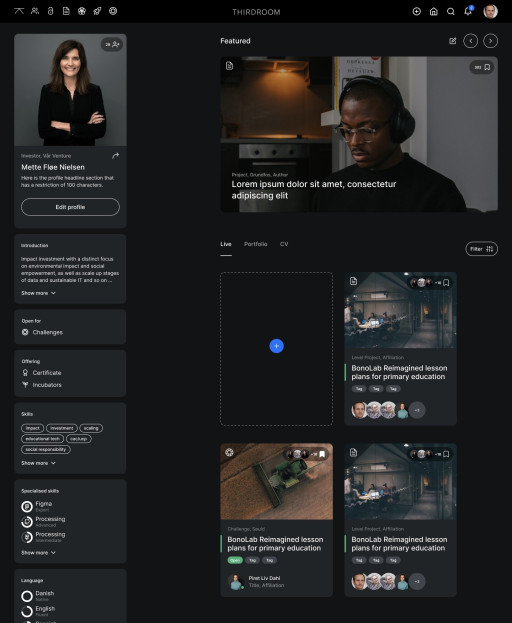Click the Edit profile button
This screenshot has height=623, width=512.
pyautogui.click(x=70, y=207)
